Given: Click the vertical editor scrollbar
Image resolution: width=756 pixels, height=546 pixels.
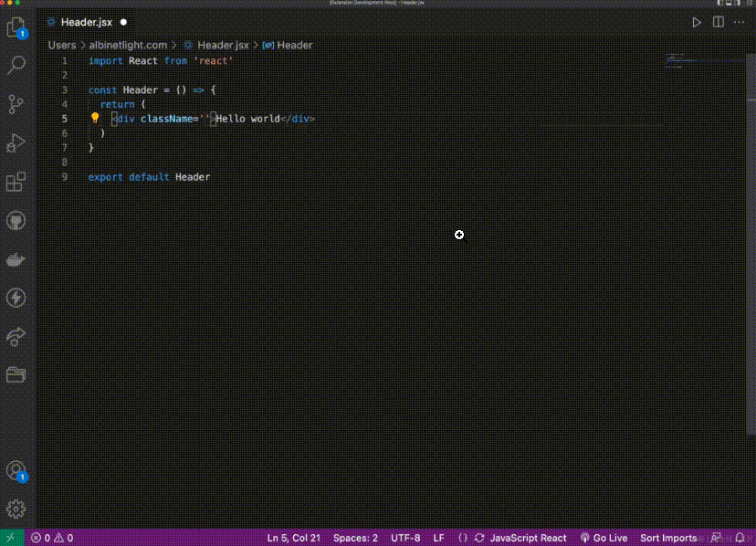Looking at the screenshot, I should pyautogui.click(x=751, y=244).
